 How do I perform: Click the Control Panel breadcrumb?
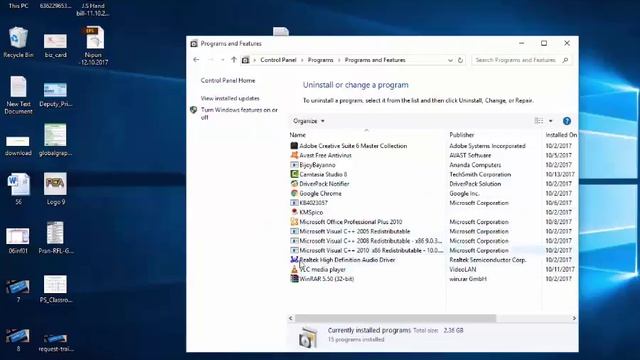pos(278,60)
